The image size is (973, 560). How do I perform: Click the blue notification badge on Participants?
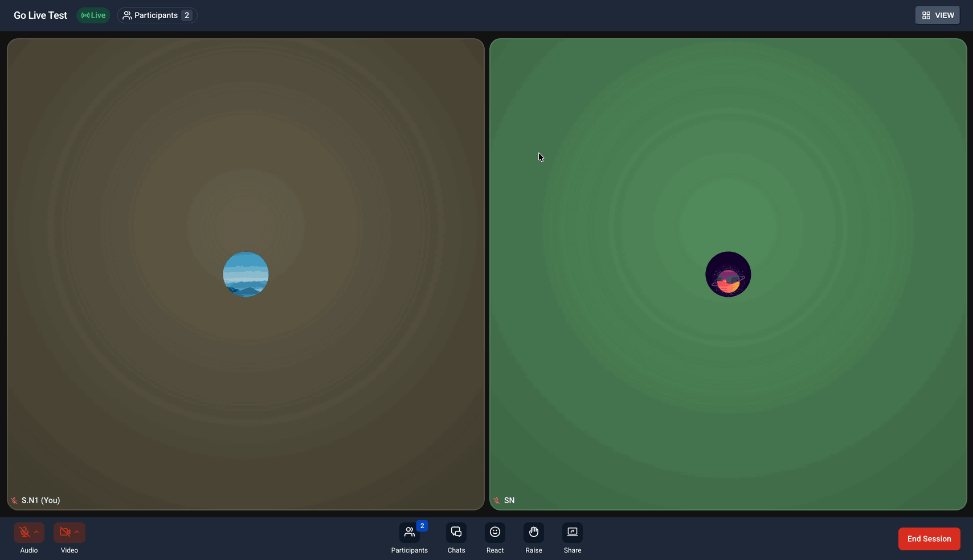coord(422,526)
